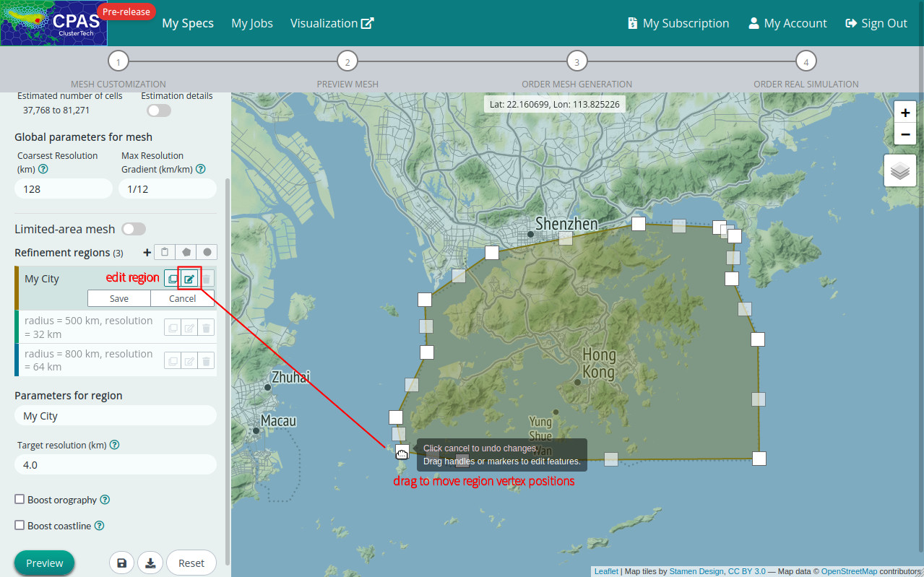Edit the Coarsest Resolution field with 128
924x577 pixels.
[x=64, y=188]
